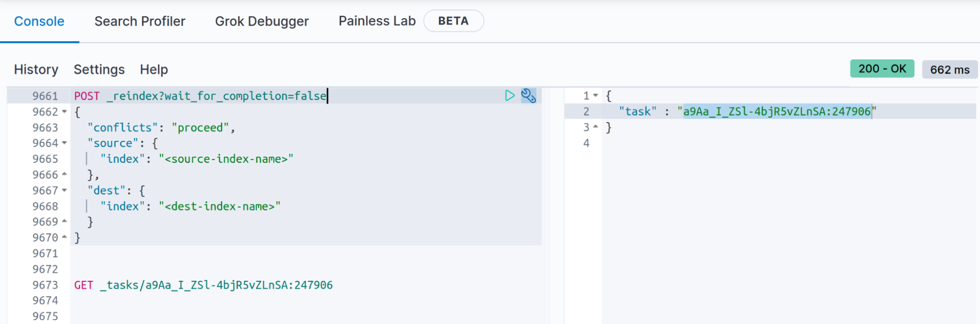Click the 200 - OK status badge
Image resolution: width=980 pixels, height=324 pixels.
[881, 69]
